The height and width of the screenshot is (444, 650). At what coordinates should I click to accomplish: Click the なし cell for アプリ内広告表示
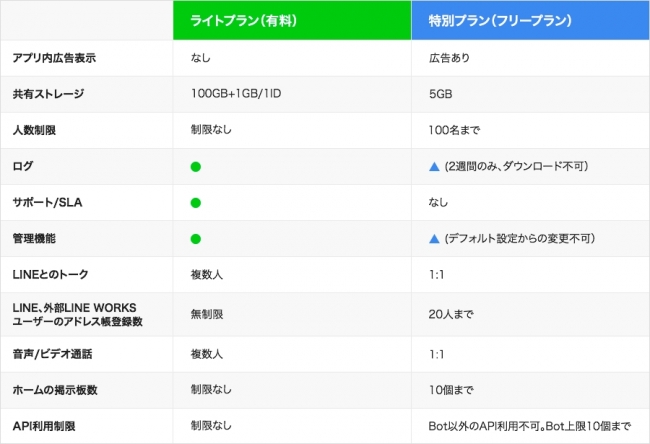[x=201, y=58]
